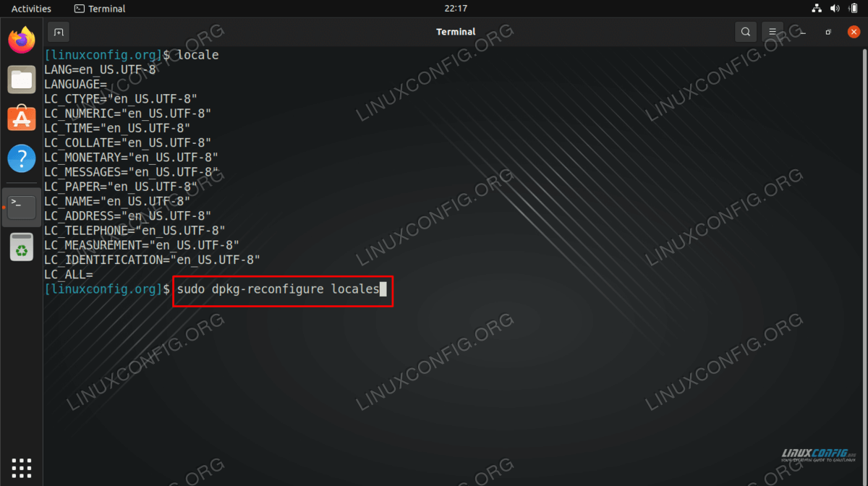Open the battery status icon
Image resolution: width=868 pixels, height=486 pixels.
853,9
